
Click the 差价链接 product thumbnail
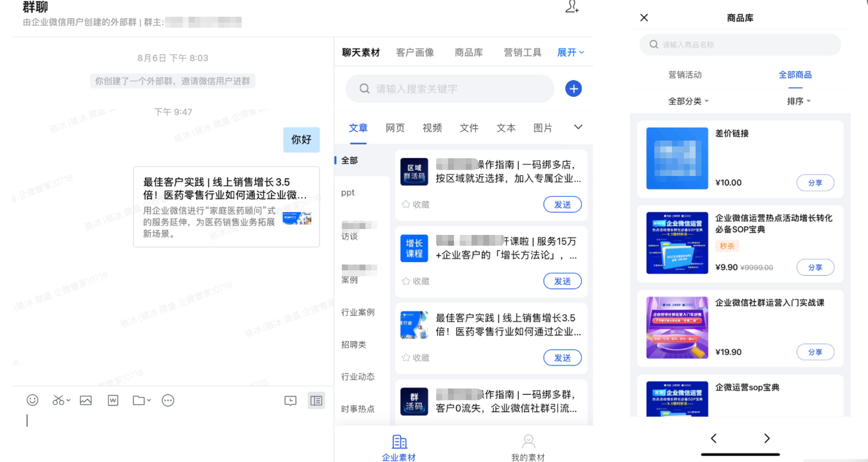tap(677, 158)
